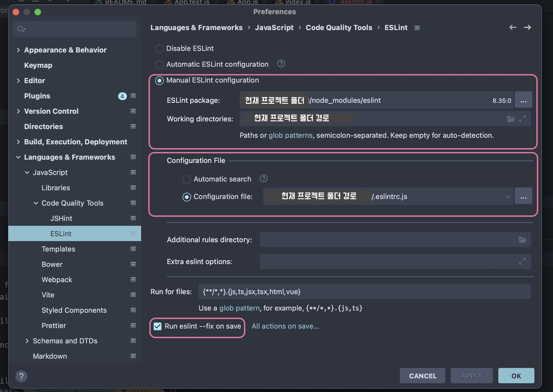Uncheck Run eslint --fix on save
Image resolution: width=553 pixels, height=392 pixels.
click(x=158, y=326)
